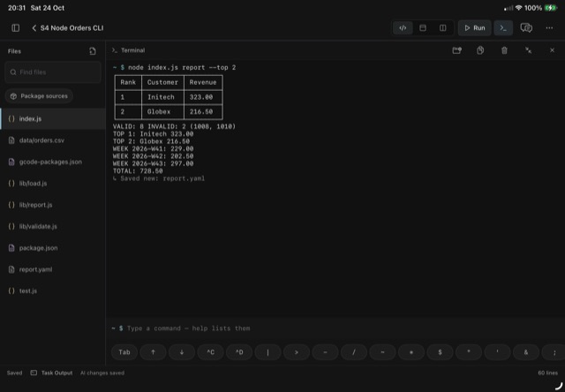Open lib/load.js file
This screenshot has width=565, height=392.
click(53, 184)
